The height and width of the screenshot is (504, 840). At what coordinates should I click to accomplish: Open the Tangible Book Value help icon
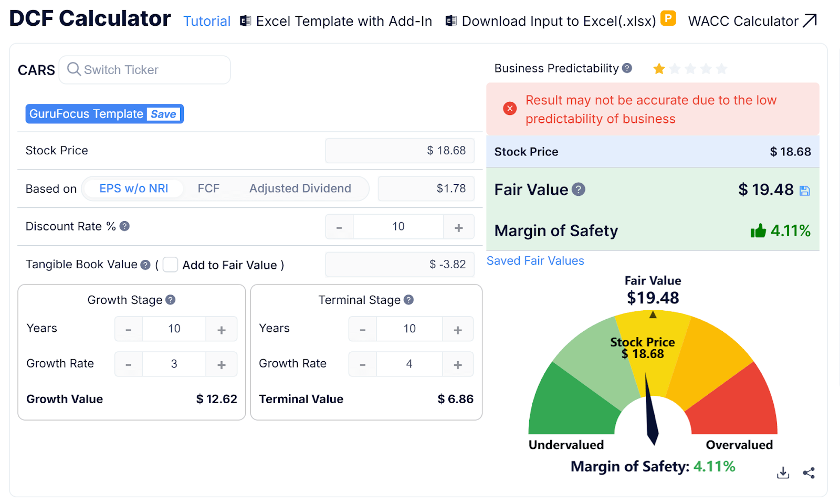pyautogui.click(x=145, y=265)
